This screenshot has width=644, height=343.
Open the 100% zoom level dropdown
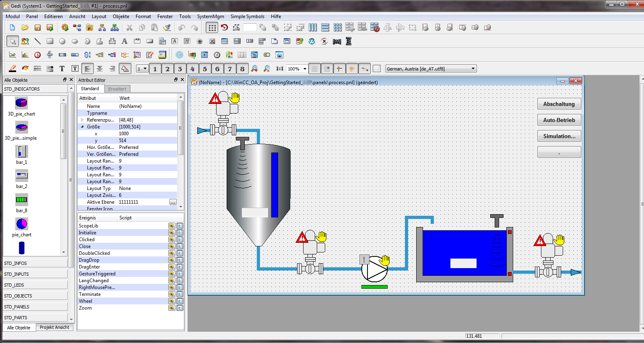point(305,69)
